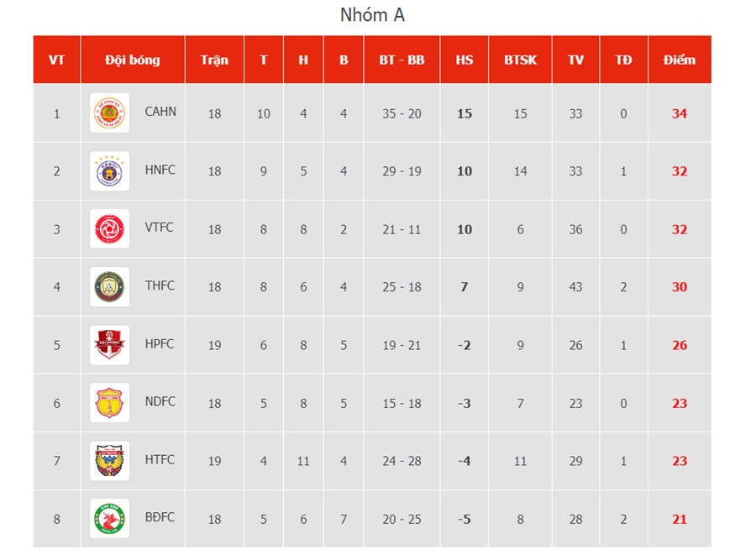Image resolution: width=756 pixels, height=560 pixels.
Task: Click the HNFC club crest
Action: tap(110, 171)
